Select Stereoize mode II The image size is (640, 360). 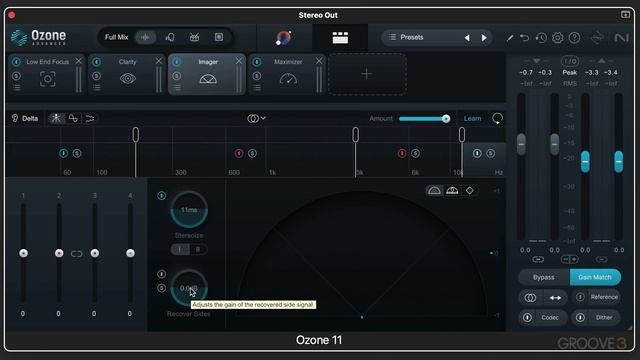pos(198,249)
